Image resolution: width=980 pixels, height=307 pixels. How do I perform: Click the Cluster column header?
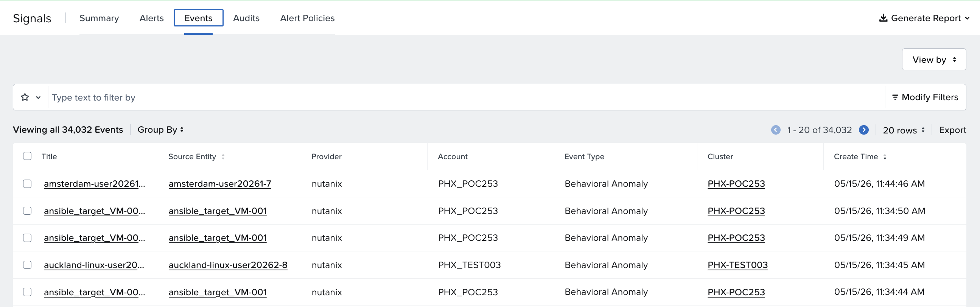coord(720,157)
